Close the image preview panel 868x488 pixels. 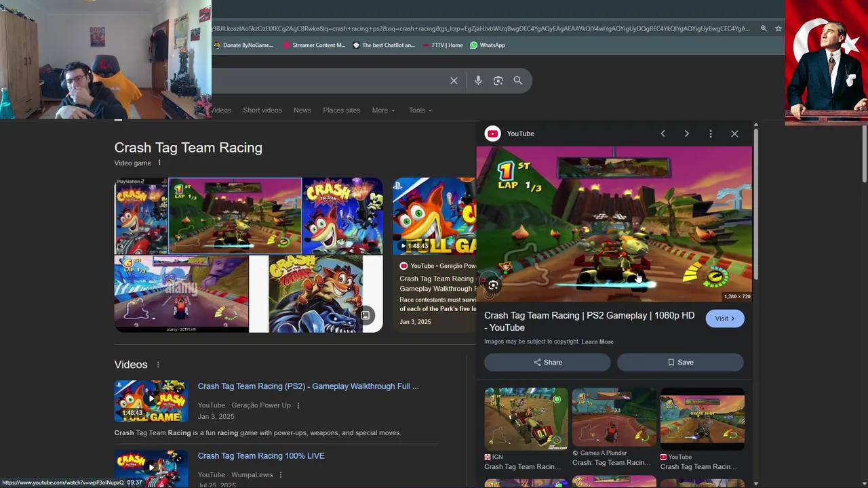click(734, 134)
